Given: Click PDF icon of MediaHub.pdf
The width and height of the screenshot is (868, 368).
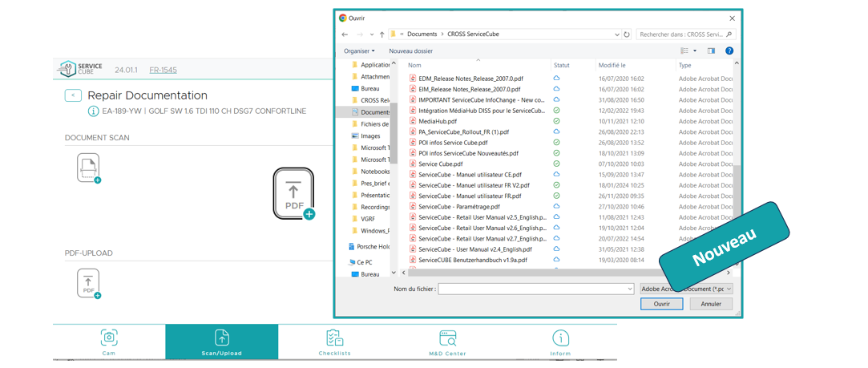Looking at the screenshot, I should point(413,121).
